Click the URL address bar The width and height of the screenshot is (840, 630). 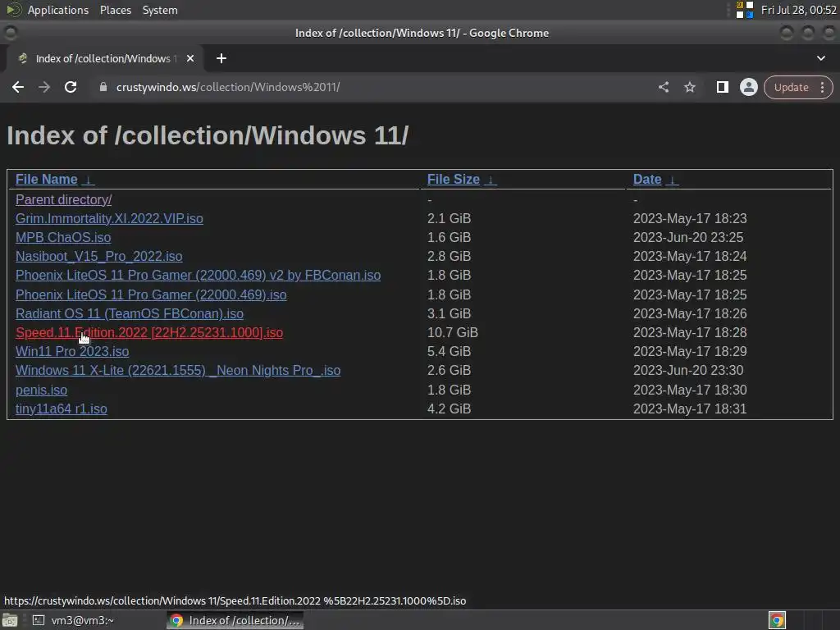coord(375,87)
